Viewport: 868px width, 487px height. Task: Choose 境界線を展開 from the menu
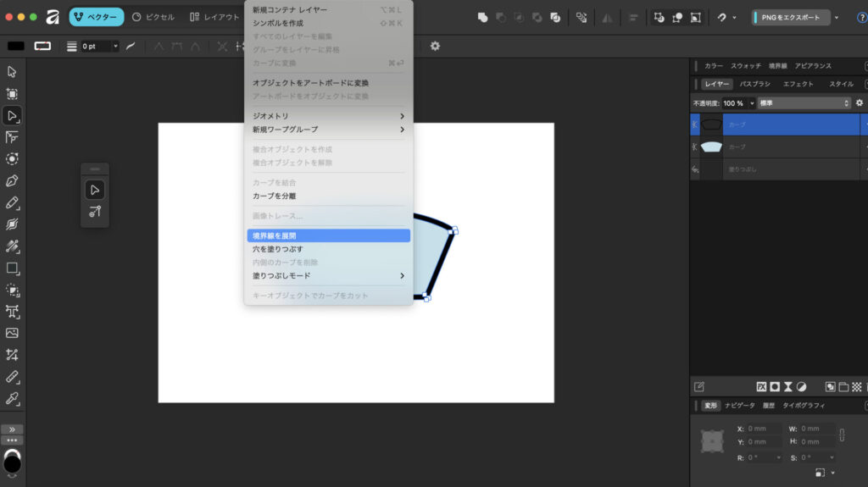pyautogui.click(x=328, y=235)
